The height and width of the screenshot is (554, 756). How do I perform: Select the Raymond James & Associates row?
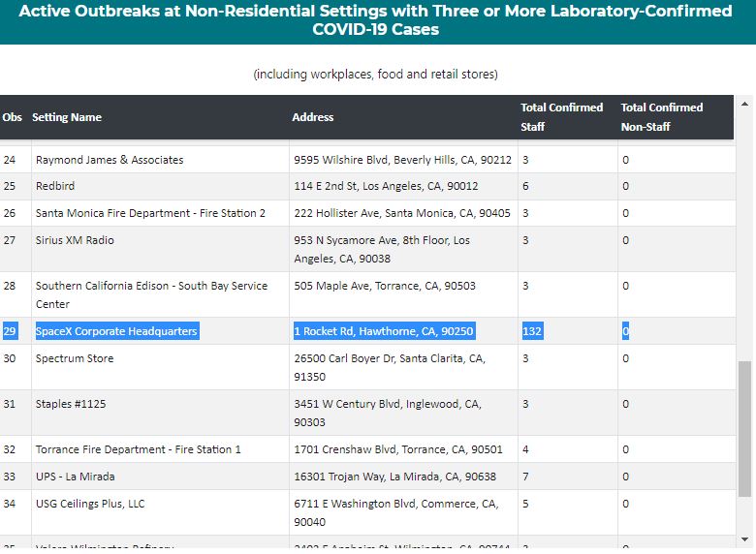(110, 160)
